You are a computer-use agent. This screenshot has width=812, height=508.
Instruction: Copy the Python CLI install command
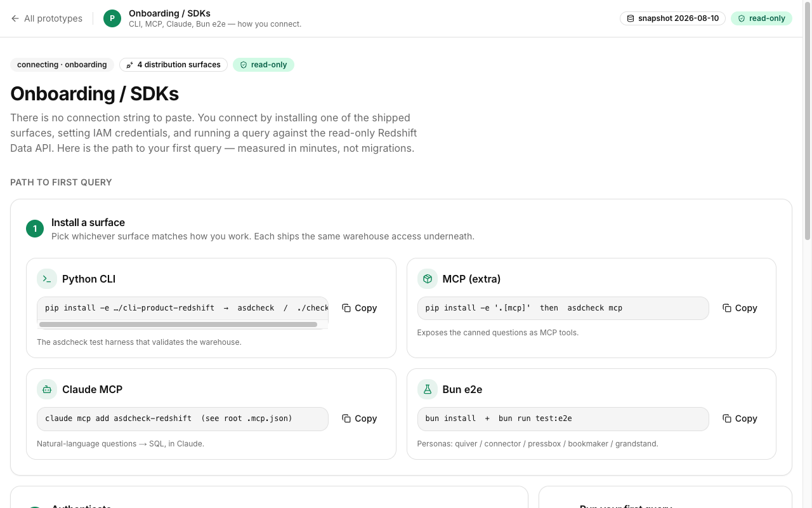pos(359,308)
